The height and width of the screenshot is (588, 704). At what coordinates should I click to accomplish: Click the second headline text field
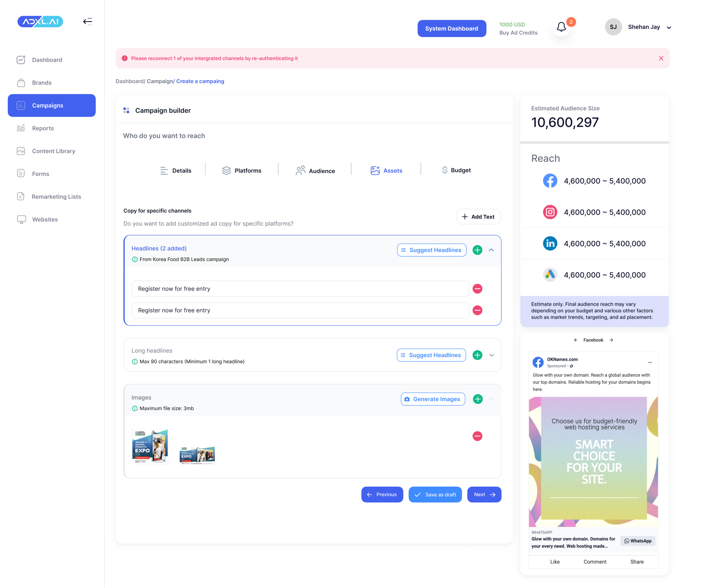pos(300,310)
